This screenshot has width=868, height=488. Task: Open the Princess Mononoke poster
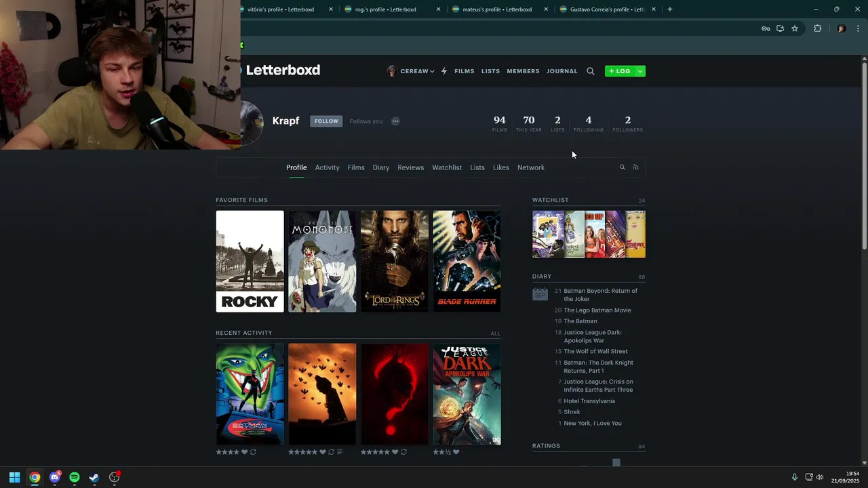coord(322,262)
